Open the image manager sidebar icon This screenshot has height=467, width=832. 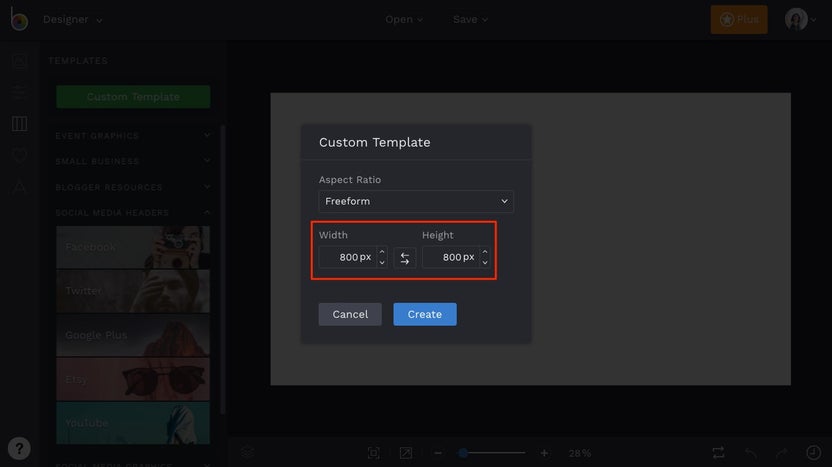[20, 60]
